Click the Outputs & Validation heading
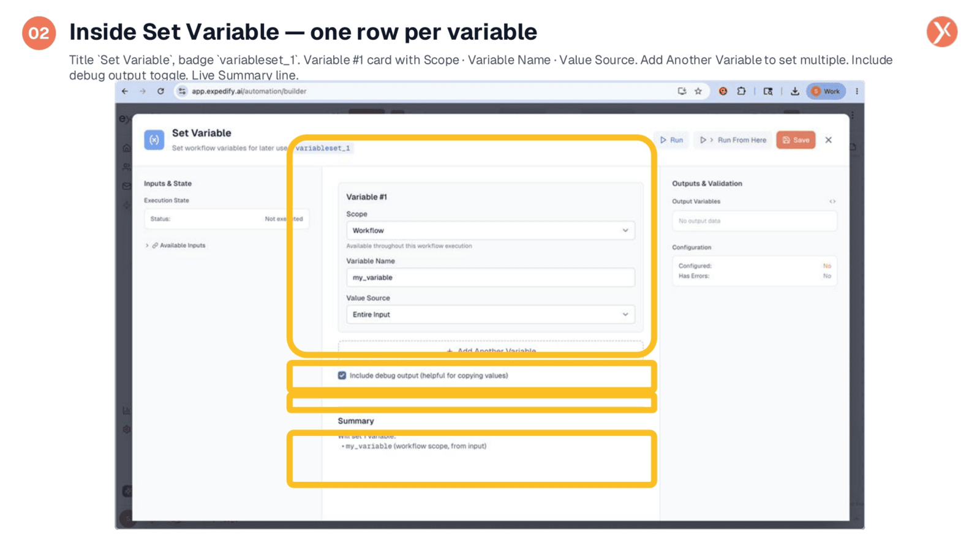The height and width of the screenshot is (551, 980). (x=707, y=184)
